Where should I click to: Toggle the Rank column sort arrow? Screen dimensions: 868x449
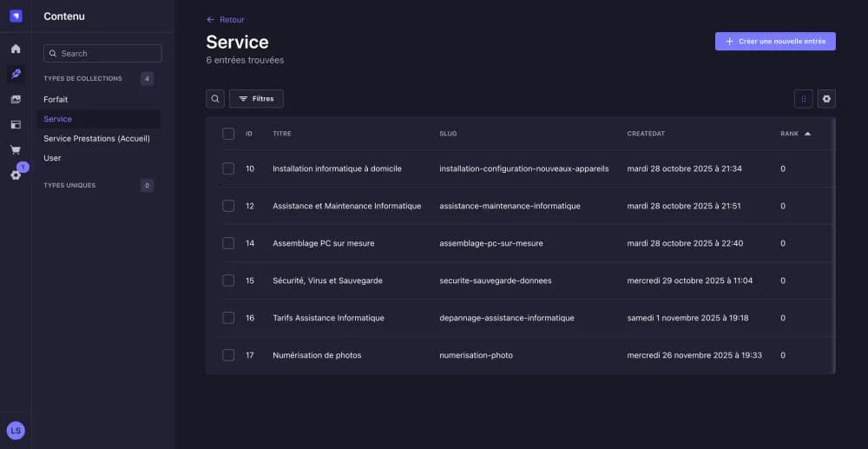[x=807, y=134]
